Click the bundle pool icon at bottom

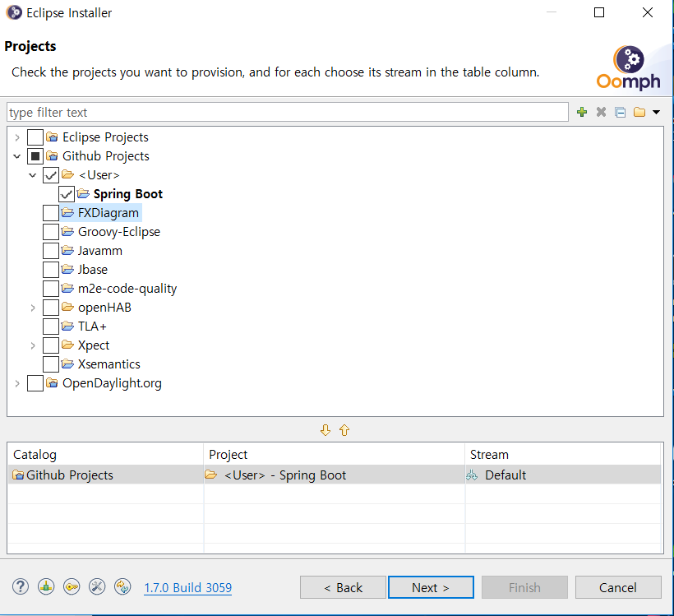coord(46,586)
